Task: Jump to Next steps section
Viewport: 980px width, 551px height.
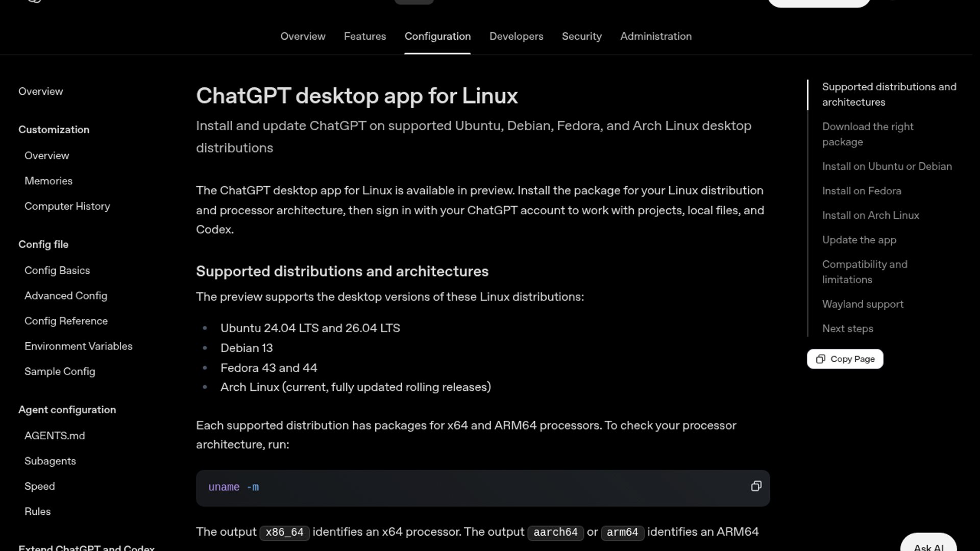Action: 848,329
